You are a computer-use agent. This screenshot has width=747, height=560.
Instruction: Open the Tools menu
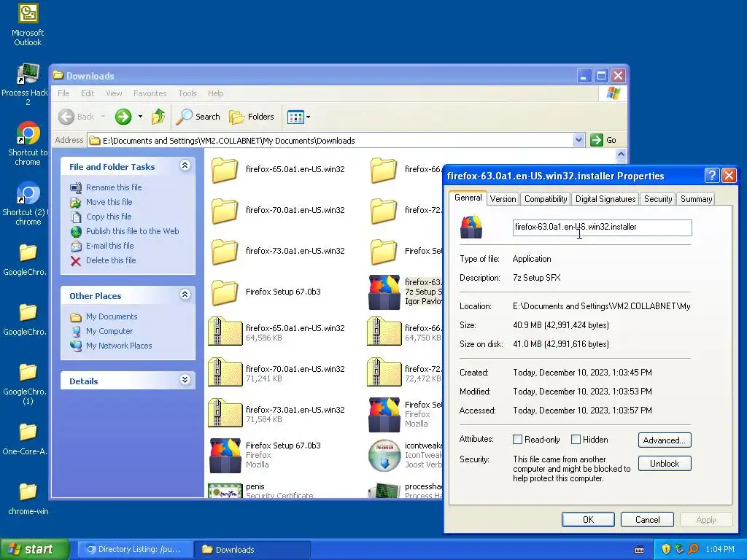187,93
